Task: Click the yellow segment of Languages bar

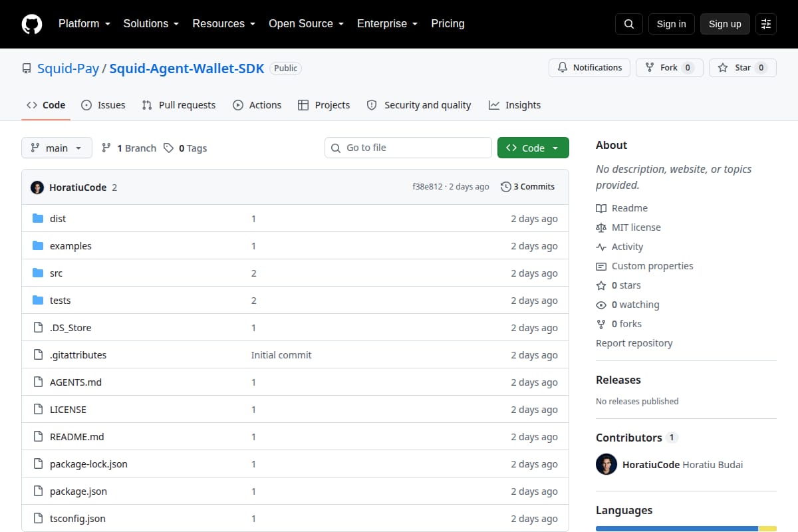Action: 768,529
